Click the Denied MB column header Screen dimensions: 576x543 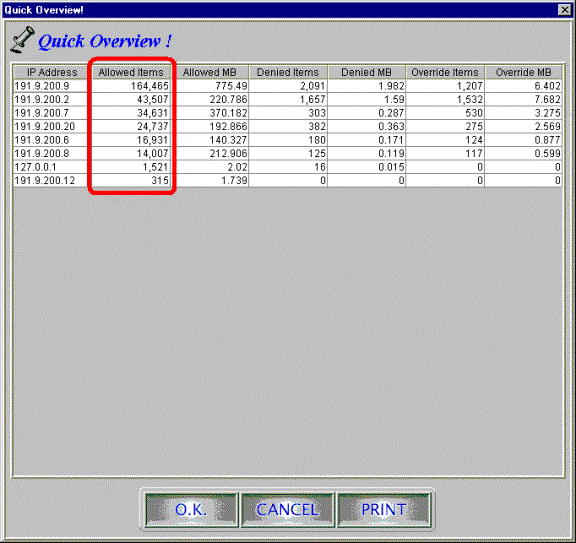click(x=366, y=72)
